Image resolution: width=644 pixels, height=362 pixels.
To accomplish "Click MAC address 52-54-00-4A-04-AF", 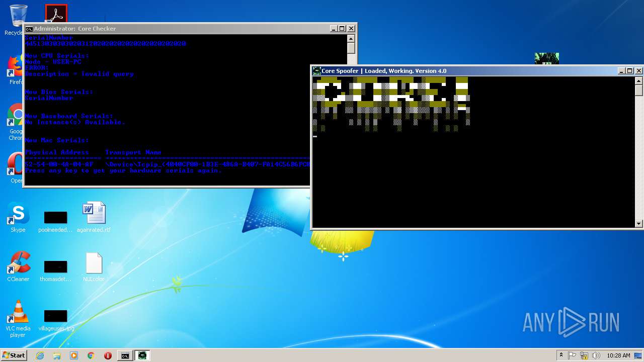I will click(59, 164).
